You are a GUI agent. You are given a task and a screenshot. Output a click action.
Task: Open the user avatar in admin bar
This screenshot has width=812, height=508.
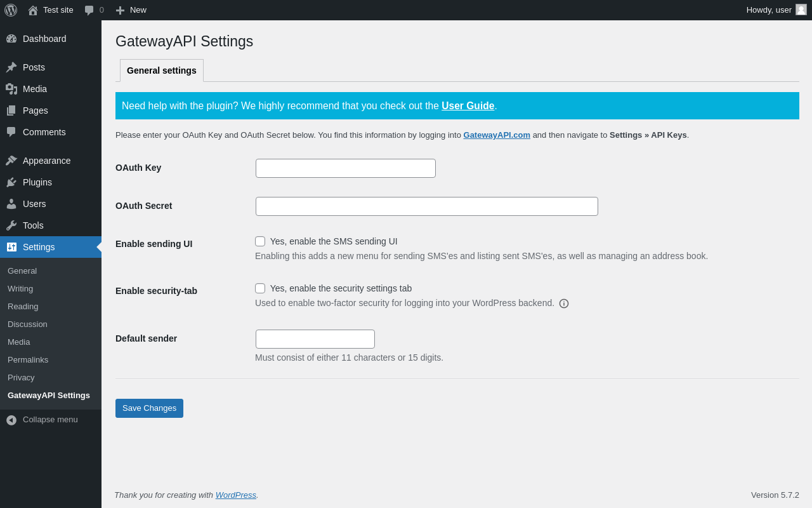click(x=801, y=10)
